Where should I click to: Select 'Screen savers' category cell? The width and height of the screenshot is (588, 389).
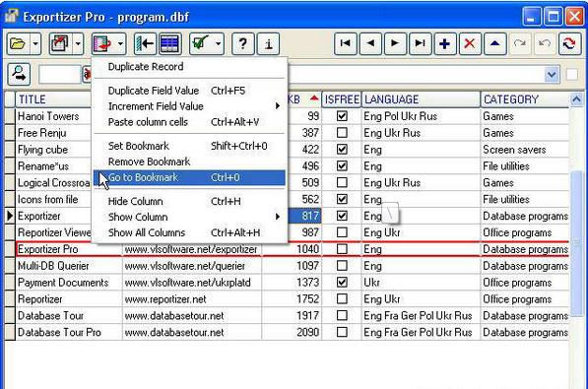(x=525, y=150)
